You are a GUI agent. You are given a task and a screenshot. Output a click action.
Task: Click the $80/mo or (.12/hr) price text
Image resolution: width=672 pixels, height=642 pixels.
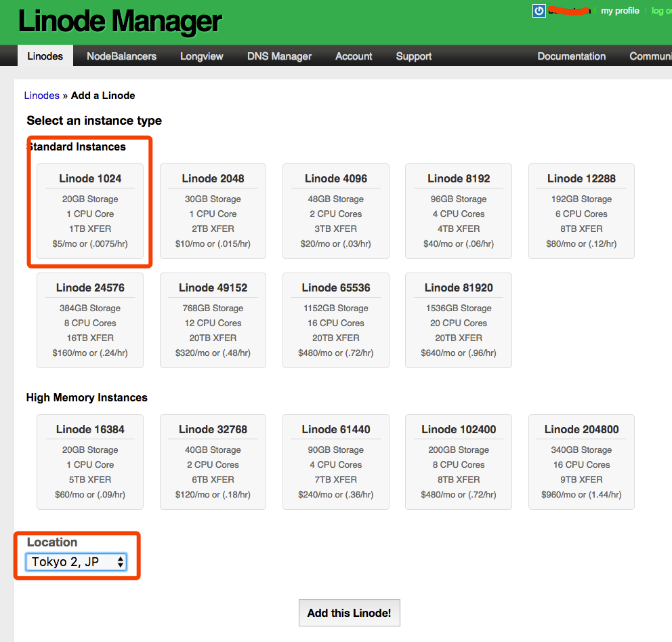582,243
